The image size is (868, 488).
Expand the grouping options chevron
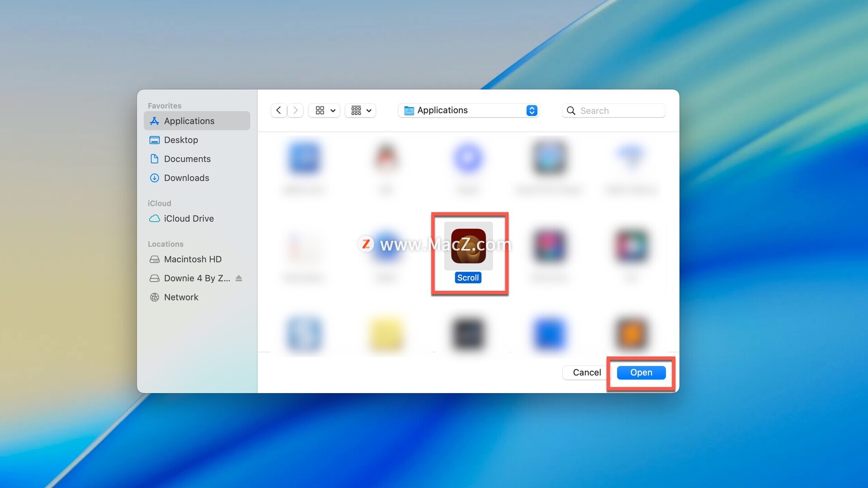click(x=369, y=111)
